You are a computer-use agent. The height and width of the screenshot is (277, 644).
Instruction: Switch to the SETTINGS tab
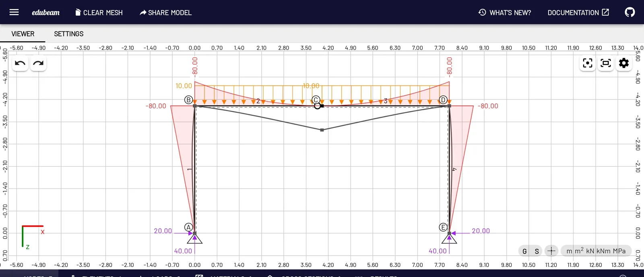point(69,34)
